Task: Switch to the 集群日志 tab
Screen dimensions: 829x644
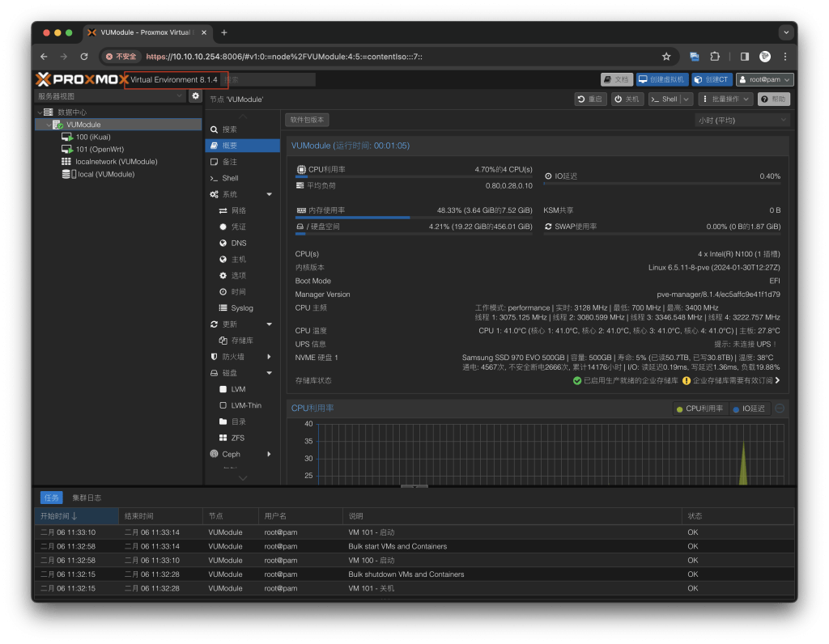Action: pos(87,498)
